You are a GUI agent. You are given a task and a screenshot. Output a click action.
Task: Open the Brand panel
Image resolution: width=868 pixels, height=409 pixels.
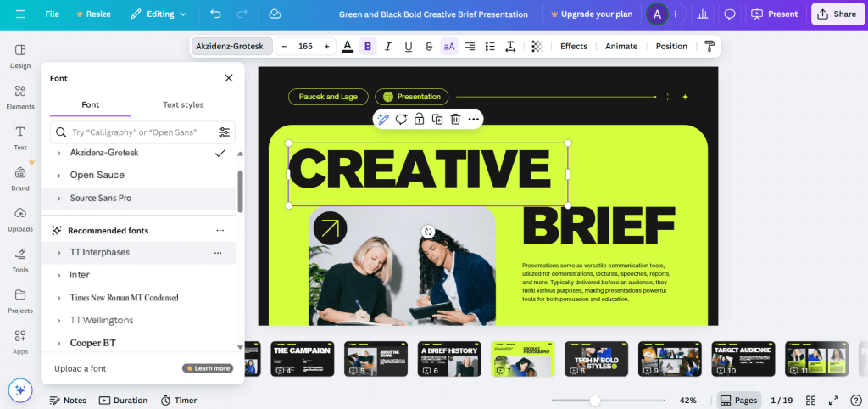tap(20, 179)
